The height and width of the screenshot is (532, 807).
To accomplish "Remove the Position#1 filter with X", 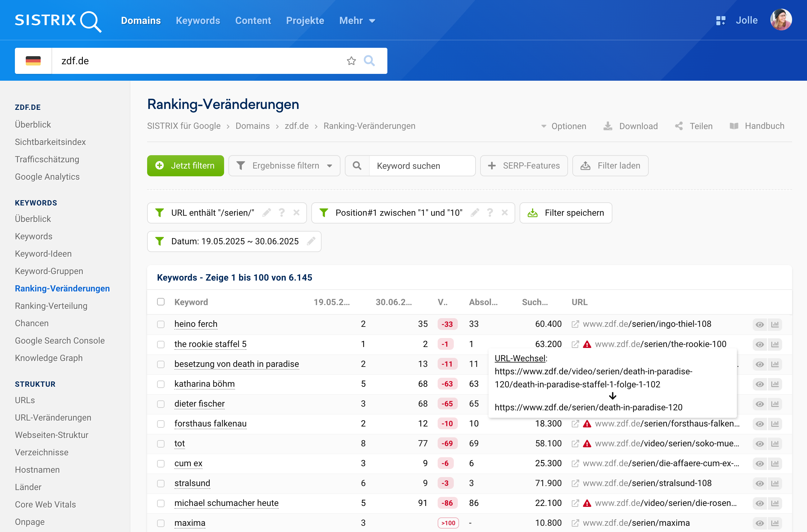I will click(504, 213).
